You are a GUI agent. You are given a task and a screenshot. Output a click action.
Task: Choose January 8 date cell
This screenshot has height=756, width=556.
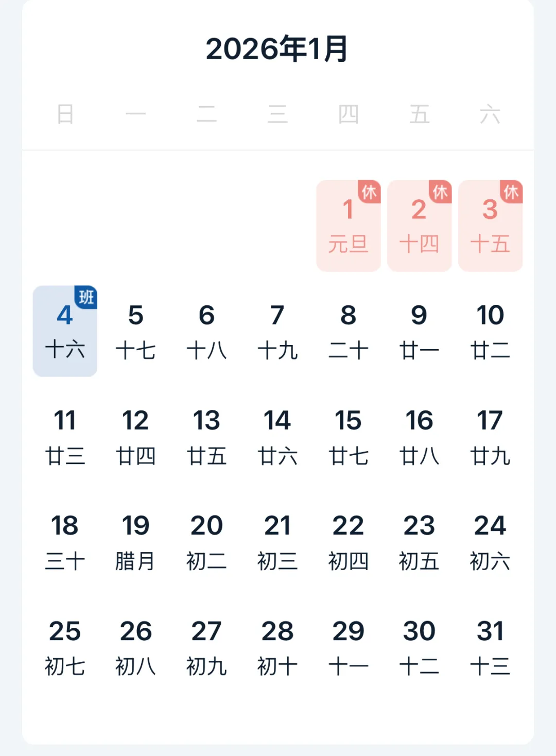click(349, 331)
